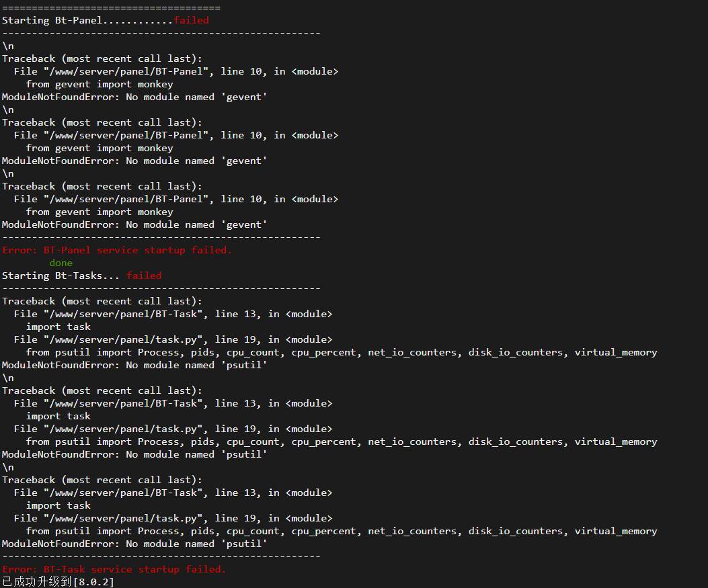This screenshot has width=708, height=588.
Task: Click the '已成功升级到[8.0.2]' line
Action: click(58, 582)
